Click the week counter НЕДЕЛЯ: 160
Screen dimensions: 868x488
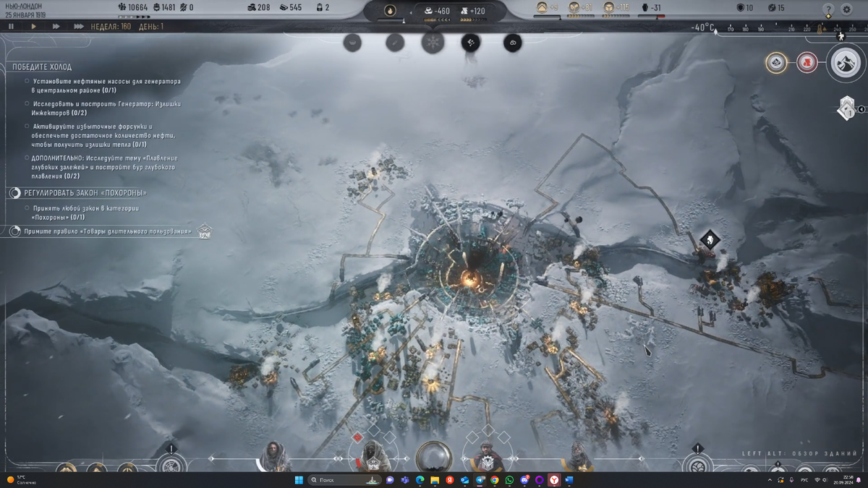tap(111, 27)
